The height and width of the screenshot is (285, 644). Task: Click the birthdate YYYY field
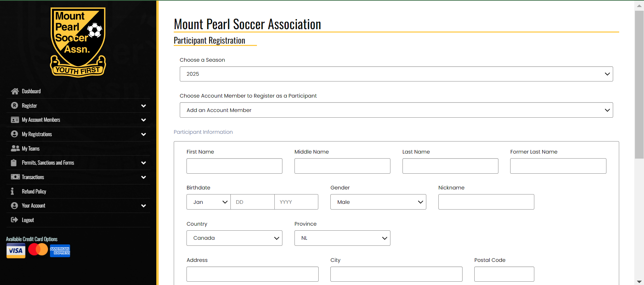pyautogui.click(x=296, y=202)
